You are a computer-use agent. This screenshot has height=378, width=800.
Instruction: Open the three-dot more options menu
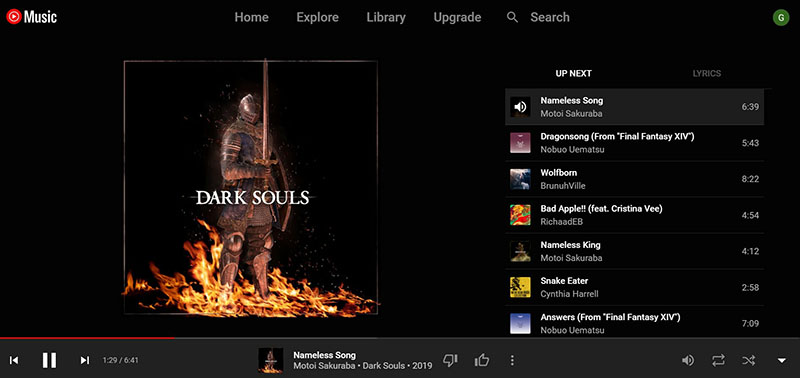[512, 361]
